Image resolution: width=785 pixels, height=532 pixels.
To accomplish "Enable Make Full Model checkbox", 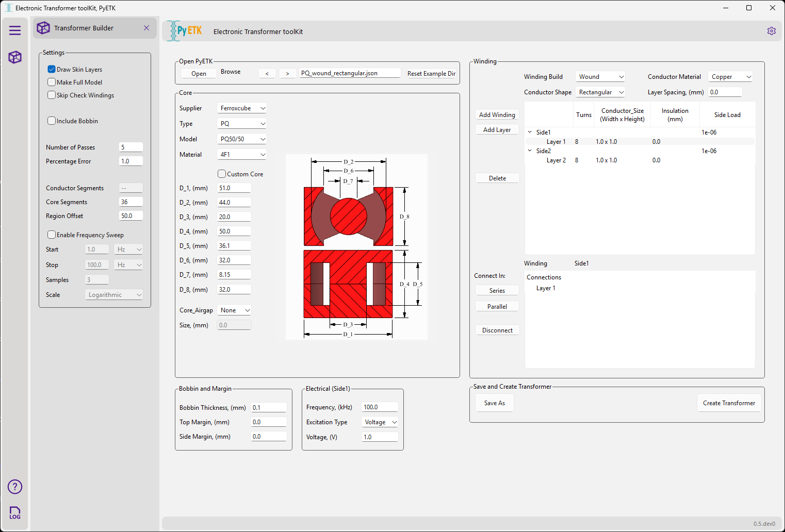I will [52, 82].
